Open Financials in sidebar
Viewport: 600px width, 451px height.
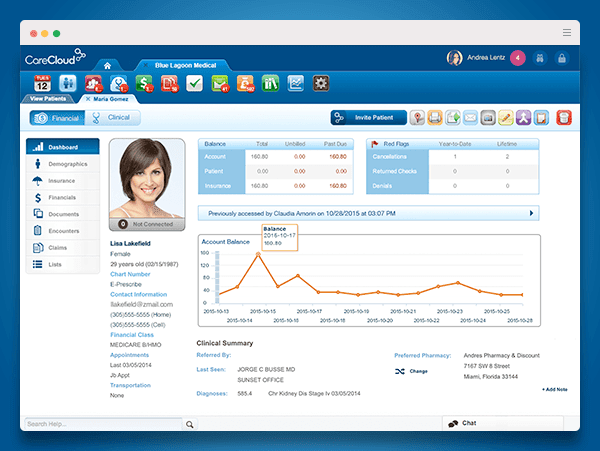(63, 197)
